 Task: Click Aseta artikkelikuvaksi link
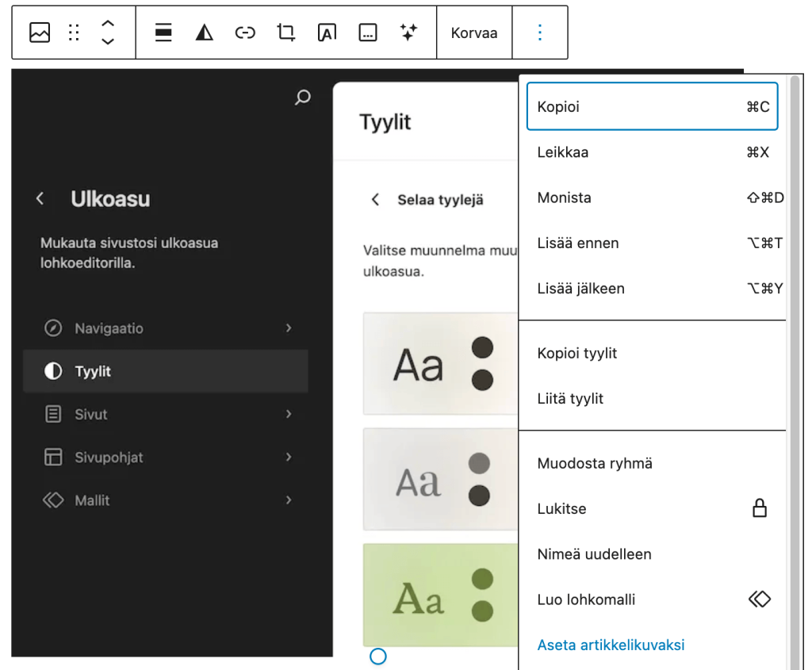pyautogui.click(x=611, y=645)
